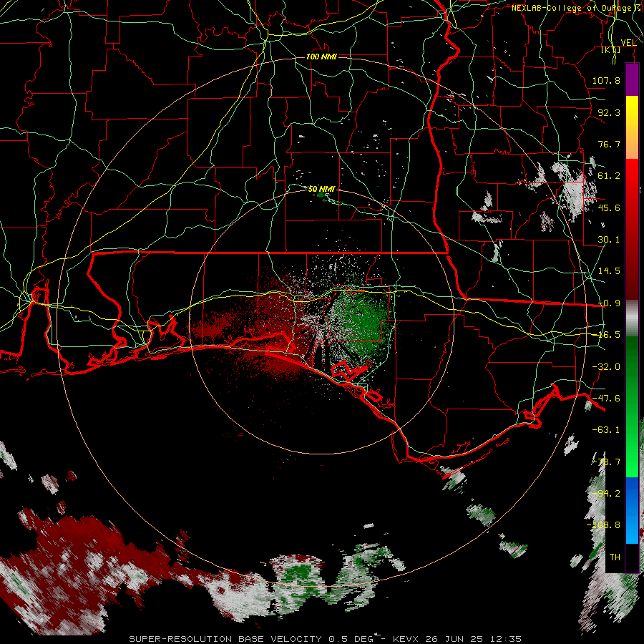The width and height of the screenshot is (644, 644).
Task: Click the SUPER-RESOLUTION BASE VELOCITY product title
Action: pyautogui.click(x=226, y=639)
